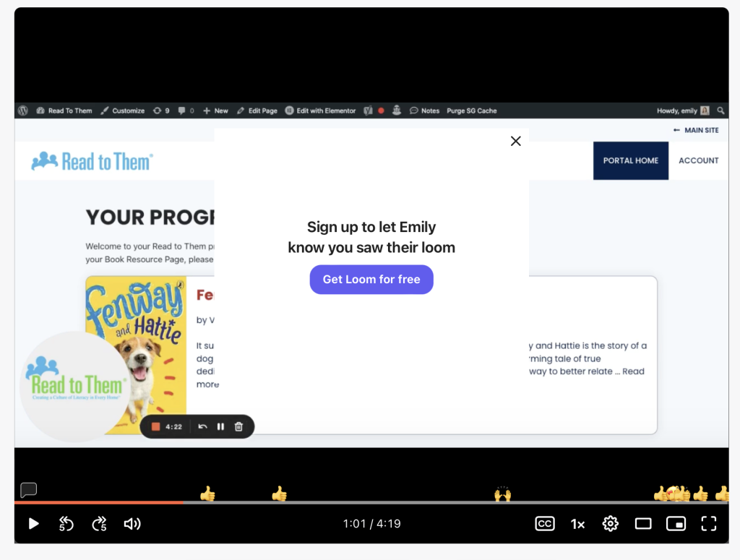
Task: Click Customize in admin bar
Action: click(123, 111)
